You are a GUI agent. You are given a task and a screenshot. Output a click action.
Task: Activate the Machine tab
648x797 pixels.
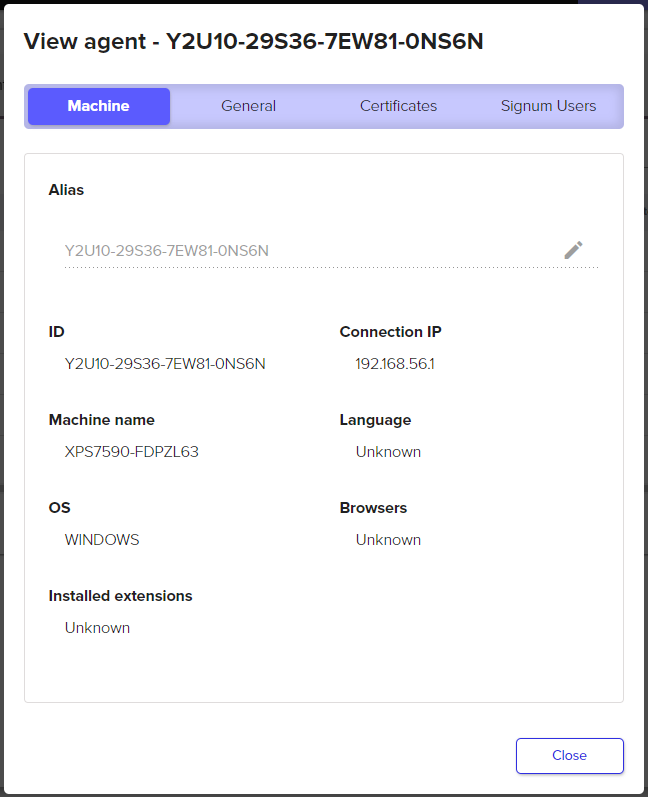(x=98, y=106)
